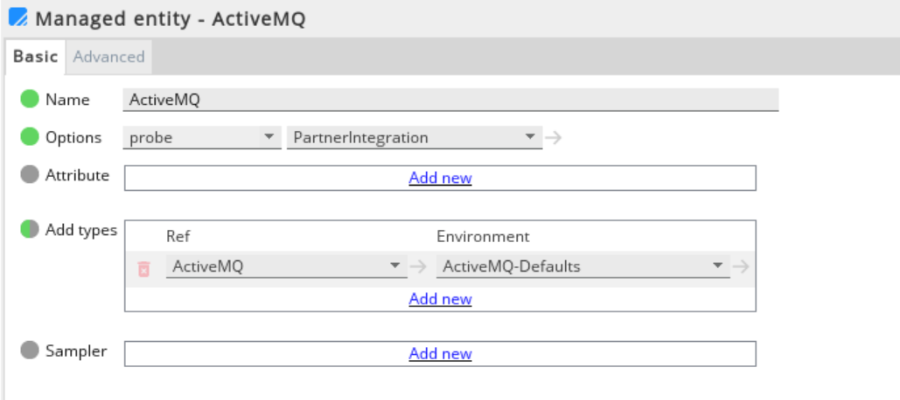This screenshot has height=400, width=900.
Task: Add new entry under Add types
Action: pyautogui.click(x=440, y=299)
